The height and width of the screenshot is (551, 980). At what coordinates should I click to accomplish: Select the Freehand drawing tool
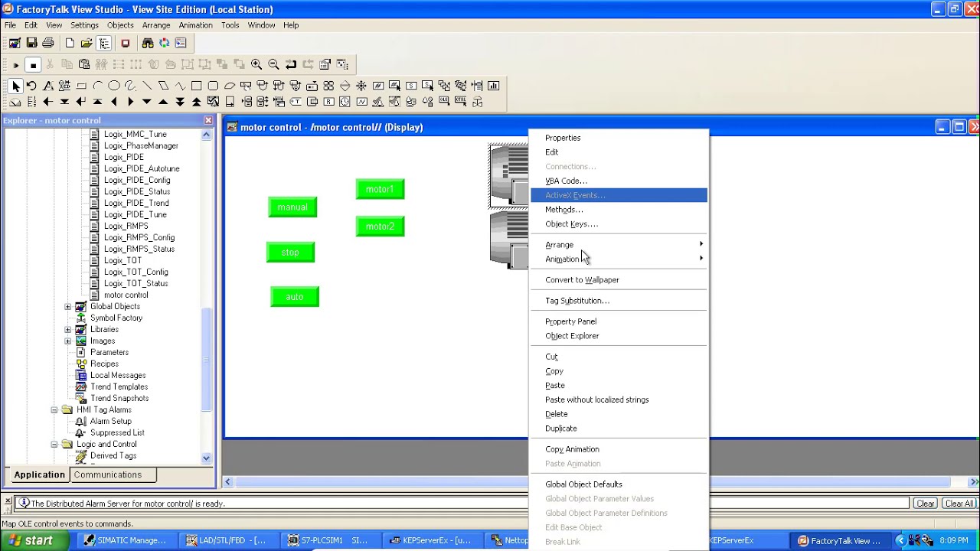click(x=130, y=86)
